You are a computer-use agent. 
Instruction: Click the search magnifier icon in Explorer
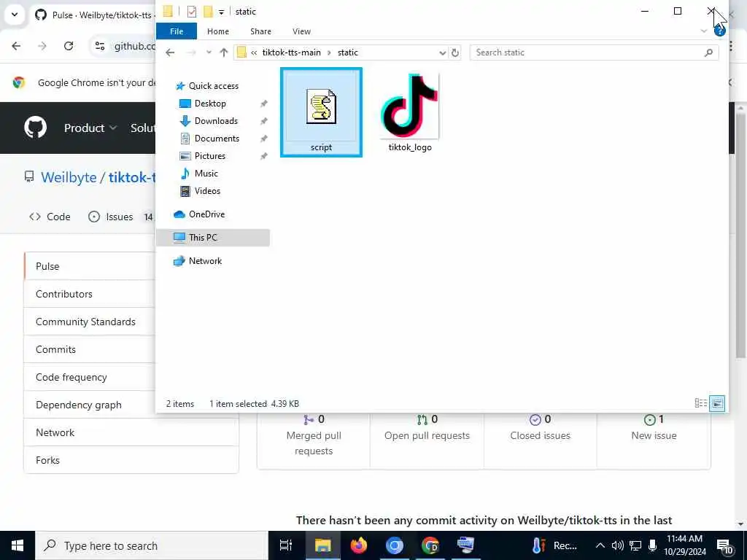pos(708,52)
